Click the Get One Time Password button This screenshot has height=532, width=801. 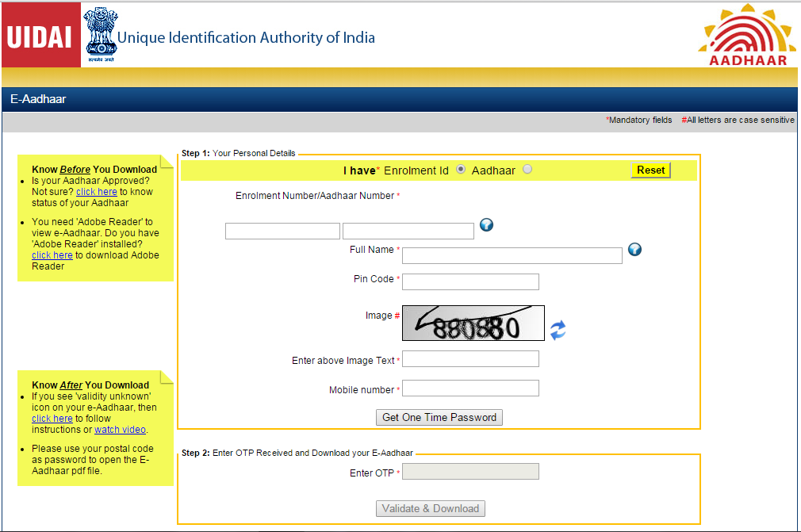click(439, 417)
